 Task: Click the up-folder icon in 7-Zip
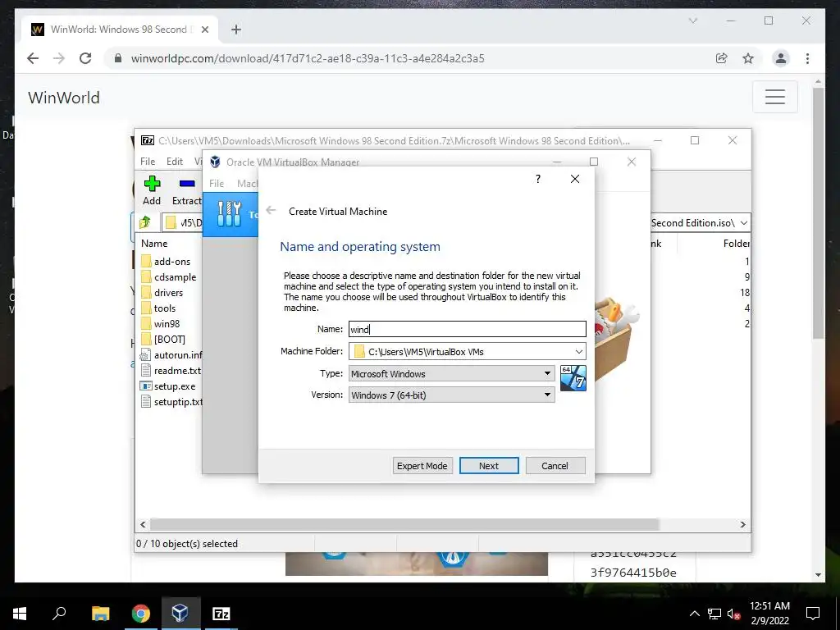point(145,222)
